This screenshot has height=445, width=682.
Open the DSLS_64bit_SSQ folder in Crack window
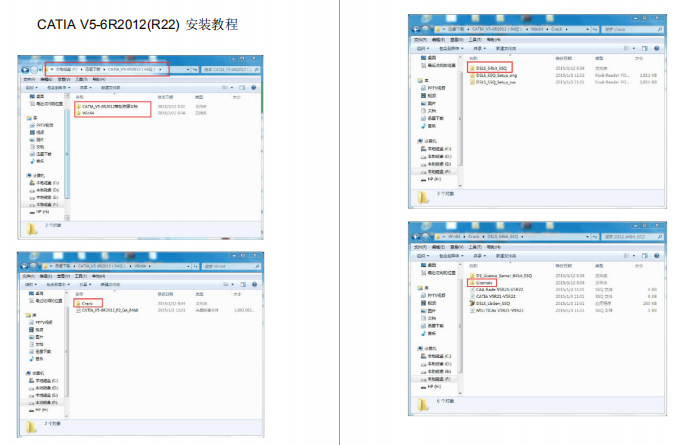click(x=488, y=68)
